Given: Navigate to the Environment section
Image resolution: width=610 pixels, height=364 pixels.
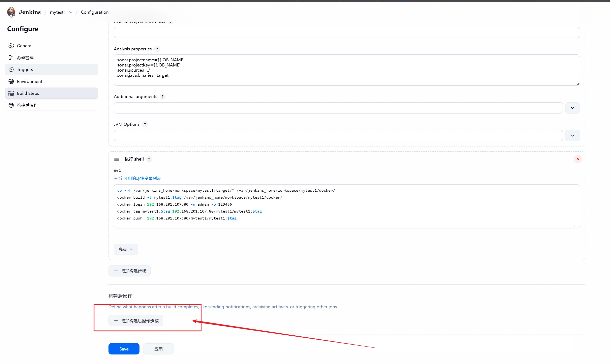Looking at the screenshot, I should tap(29, 81).
